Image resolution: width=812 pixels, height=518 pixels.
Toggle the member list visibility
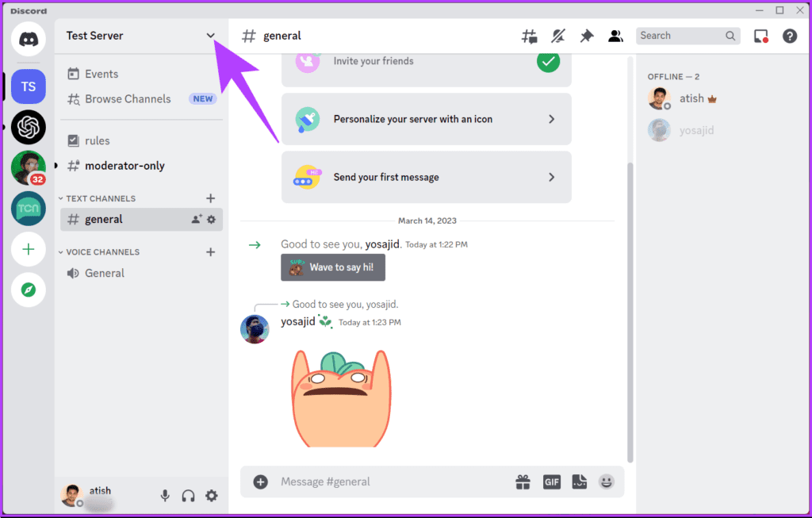coord(615,36)
